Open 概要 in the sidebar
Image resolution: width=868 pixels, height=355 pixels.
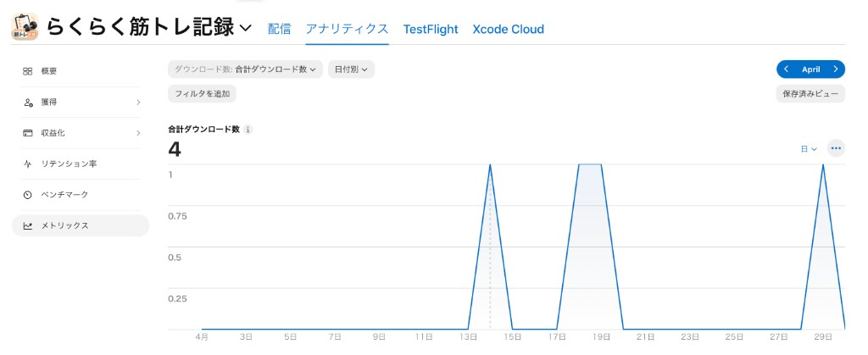81,71
